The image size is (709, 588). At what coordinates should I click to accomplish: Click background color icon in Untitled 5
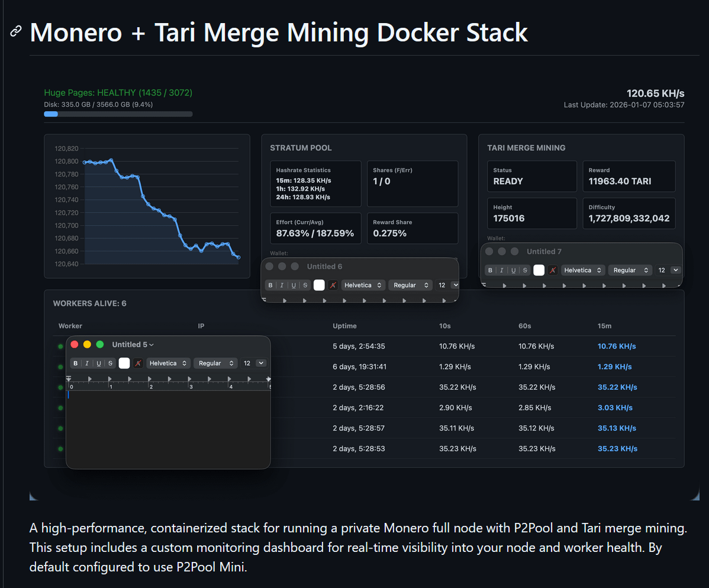tap(138, 363)
